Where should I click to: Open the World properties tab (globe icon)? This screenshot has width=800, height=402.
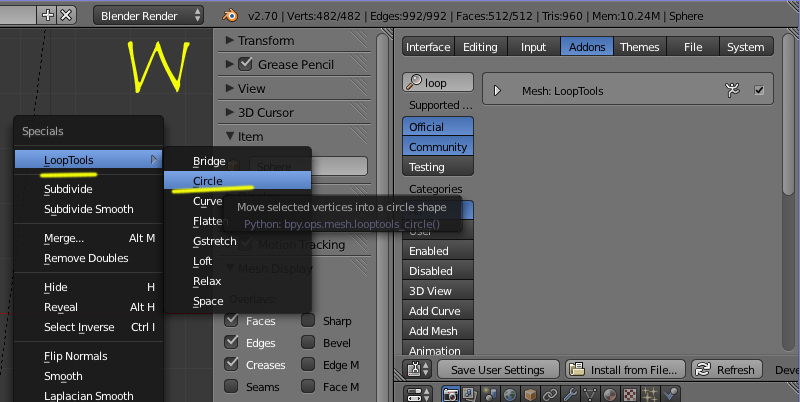[510, 394]
